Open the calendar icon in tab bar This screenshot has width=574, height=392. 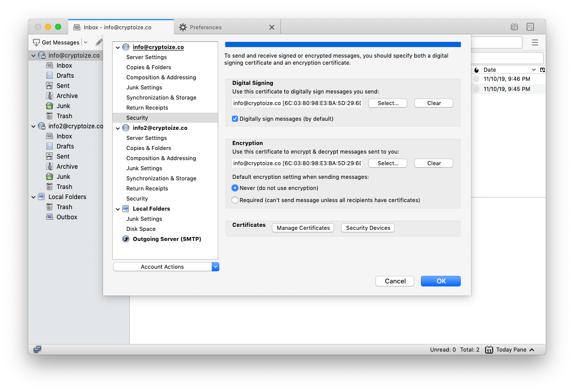pos(514,27)
